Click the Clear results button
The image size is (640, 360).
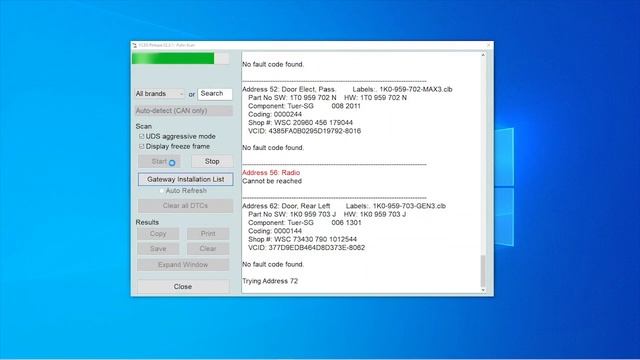(x=208, y=249)
